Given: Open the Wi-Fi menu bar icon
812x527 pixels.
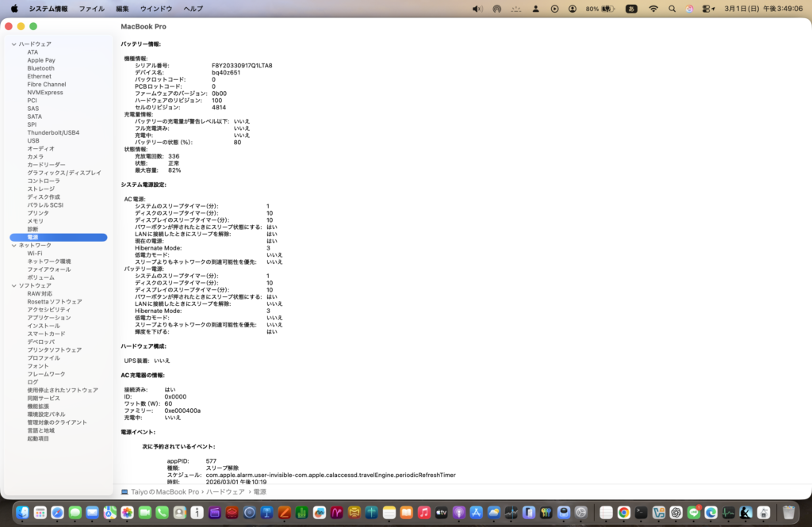Looking at the screenshot, I should click(653, 9).
